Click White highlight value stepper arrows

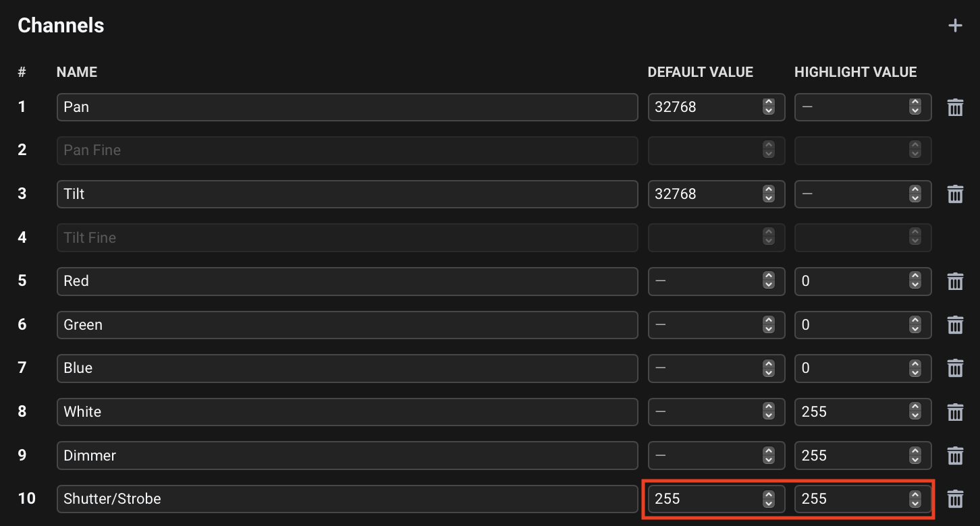click(915, 412)
